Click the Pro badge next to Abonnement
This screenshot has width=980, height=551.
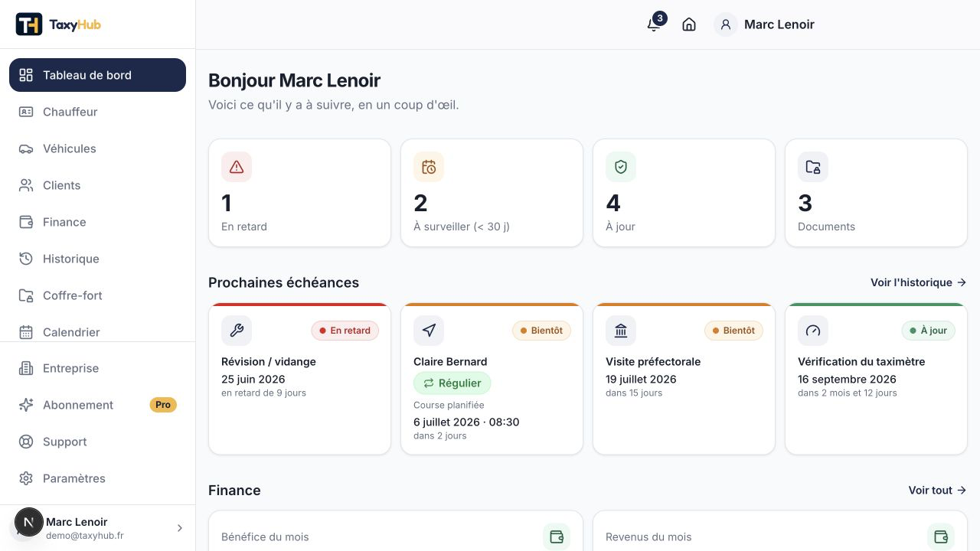click(163, 405)
